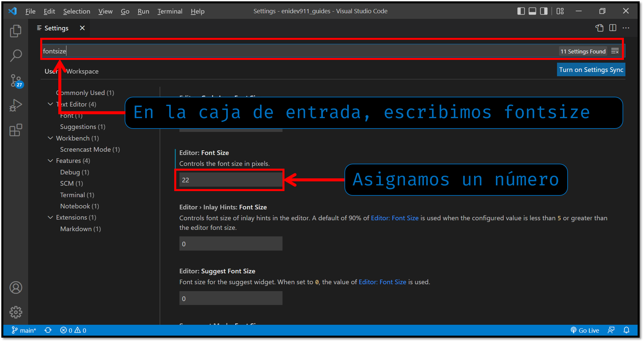Screen dimensions: 644x342
Task: Click the VS Code logo icon
Action: [13, 11]
